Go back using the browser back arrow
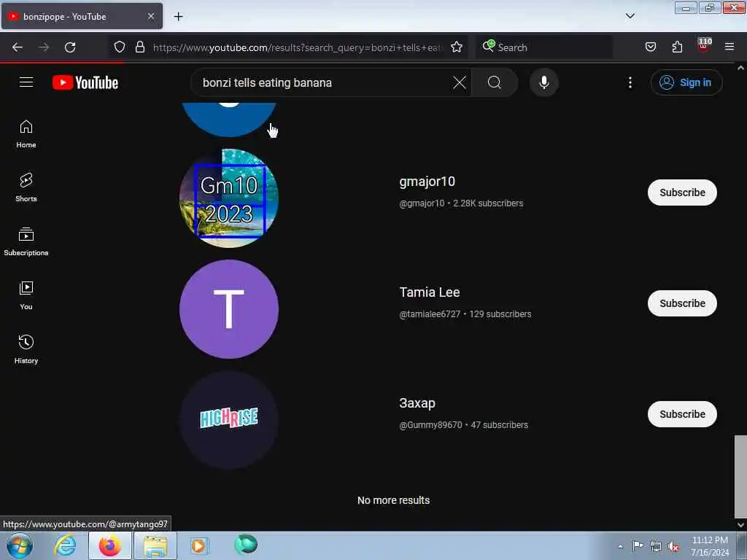Viewport: 747px width, 560px height. (x=18, y=47)
